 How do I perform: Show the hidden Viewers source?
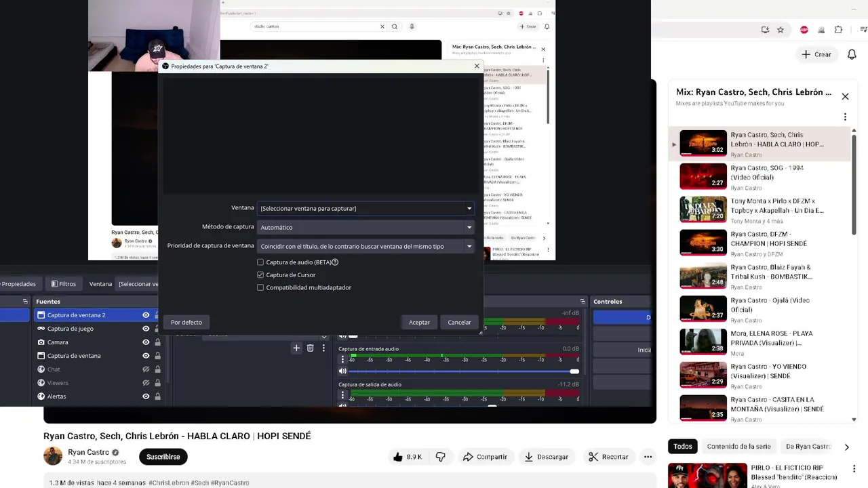click(146, 383)
